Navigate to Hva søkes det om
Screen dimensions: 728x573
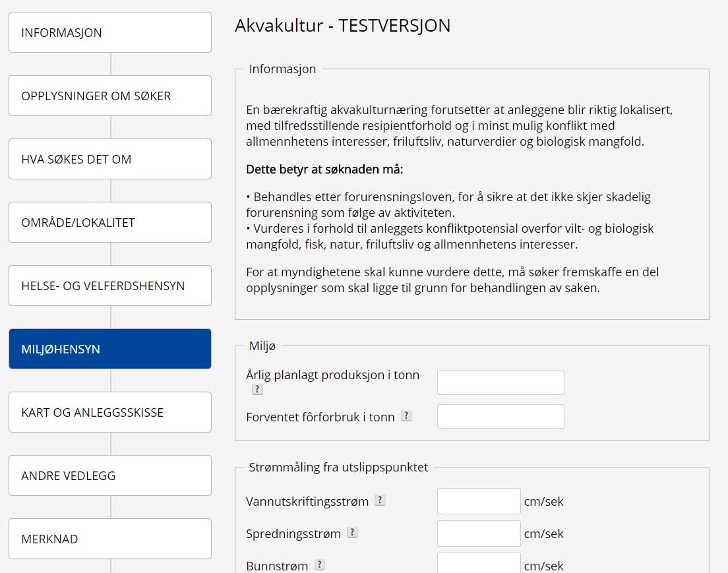[x=110, y=159]
